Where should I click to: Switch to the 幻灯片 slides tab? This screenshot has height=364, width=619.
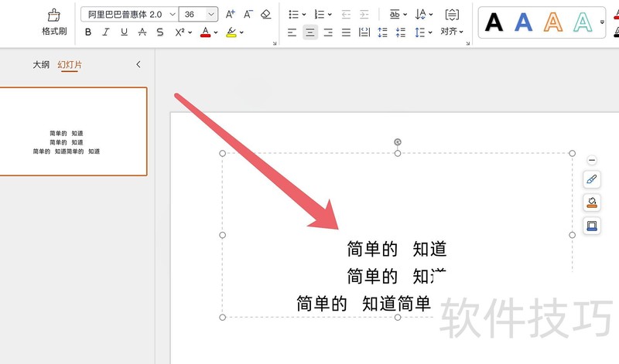click(x=70, y=65)
